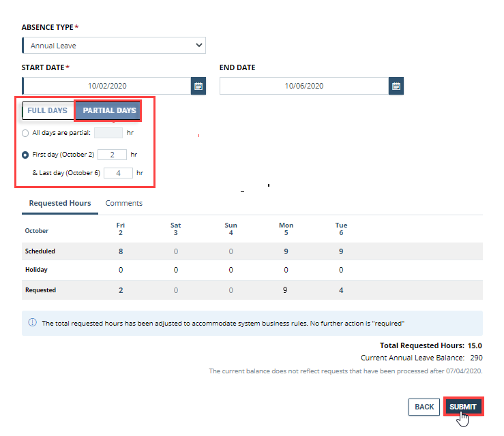Click the Requested value 4 for Tue 6
This screenshot has width=504, height=436.
[x=341, y=290]
